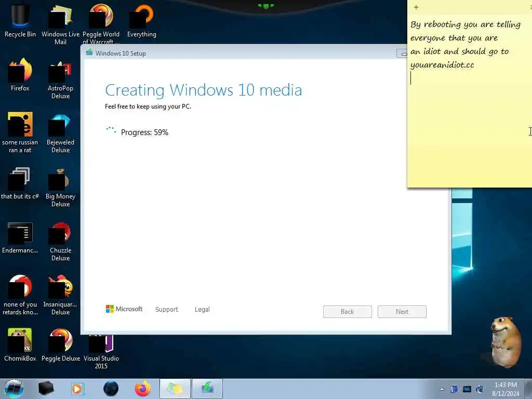
Task: Open Peggle Deluxe desktop shortcut
Action: (60, 344)
